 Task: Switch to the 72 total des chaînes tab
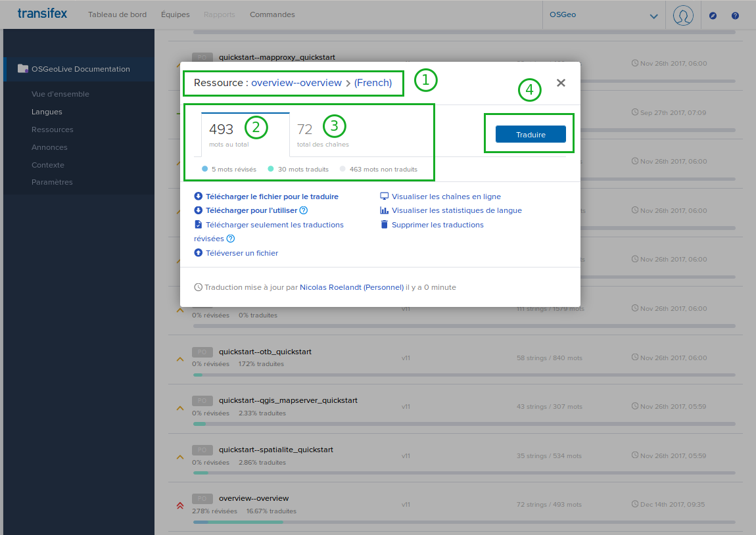coord(322,134)
